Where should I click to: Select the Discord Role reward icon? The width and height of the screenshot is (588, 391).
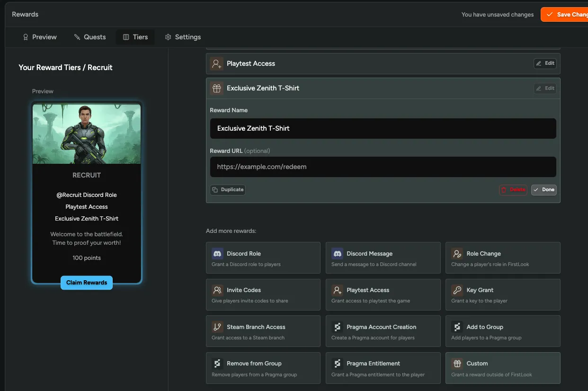(217, 253)
